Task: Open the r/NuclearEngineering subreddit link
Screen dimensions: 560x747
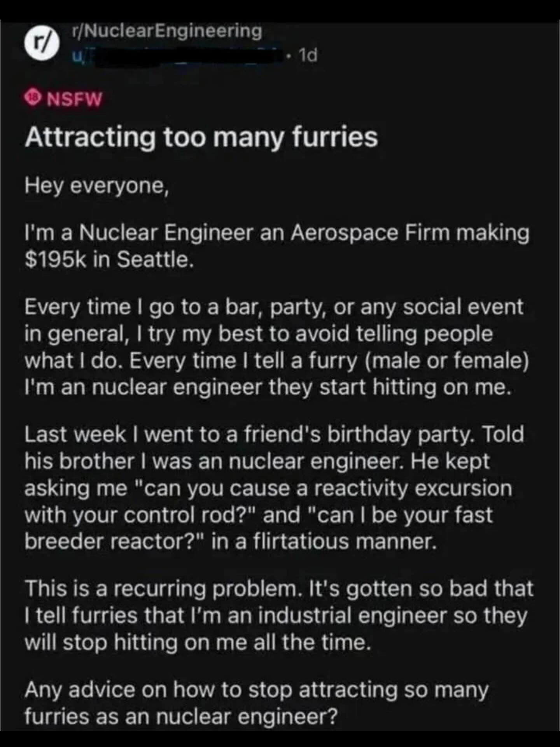Action: 168,31
